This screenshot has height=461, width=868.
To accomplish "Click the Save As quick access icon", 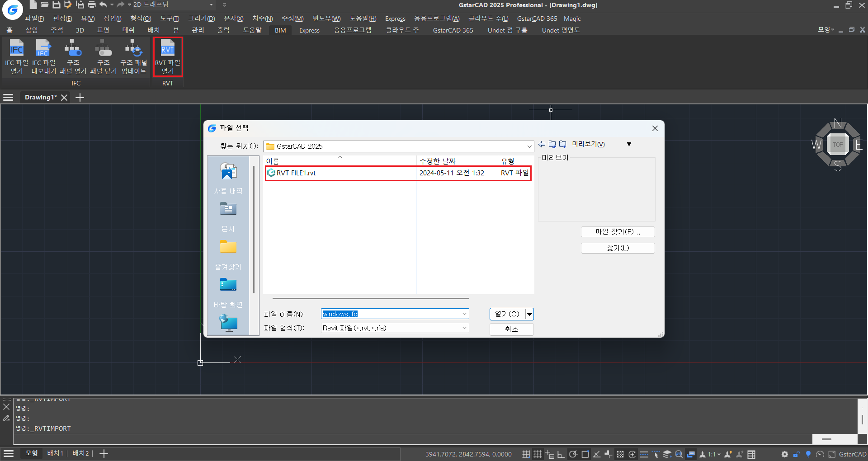I will coord(68,5).
